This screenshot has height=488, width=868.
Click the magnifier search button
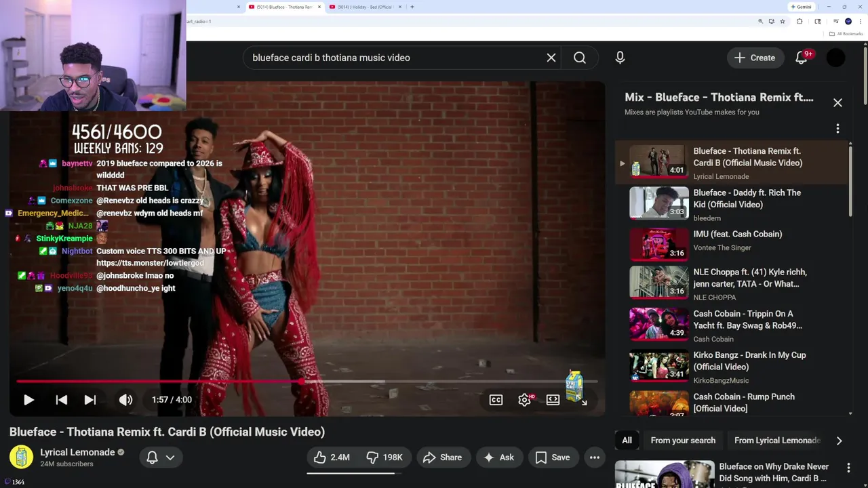(x=580, y=58)
